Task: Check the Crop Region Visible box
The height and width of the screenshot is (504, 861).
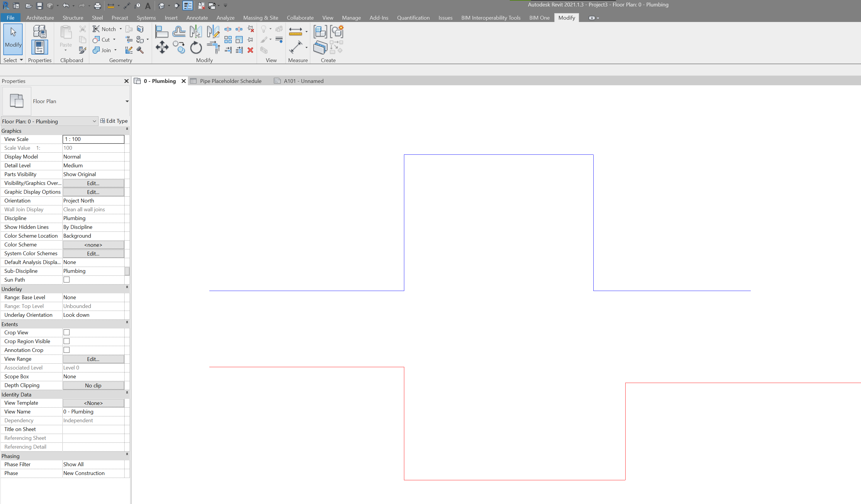Action: 66,341
